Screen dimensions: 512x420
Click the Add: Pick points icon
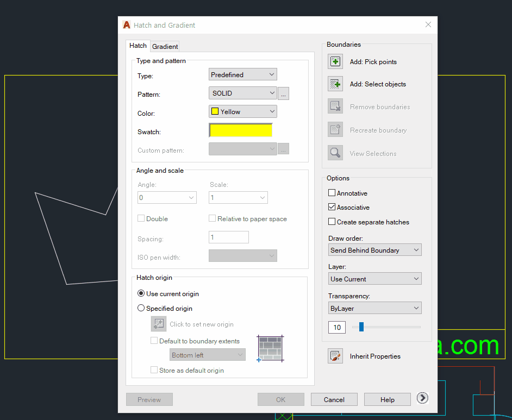335,61
